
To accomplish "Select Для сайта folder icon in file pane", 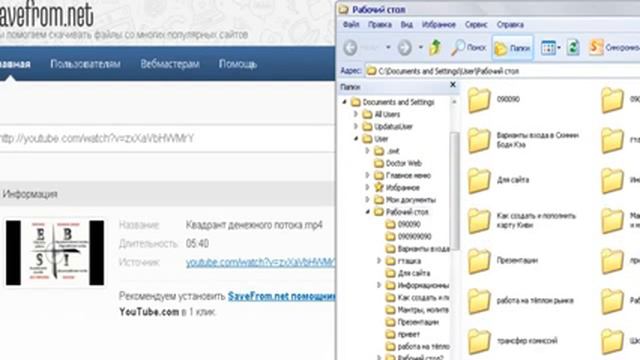I will point(479,180).
